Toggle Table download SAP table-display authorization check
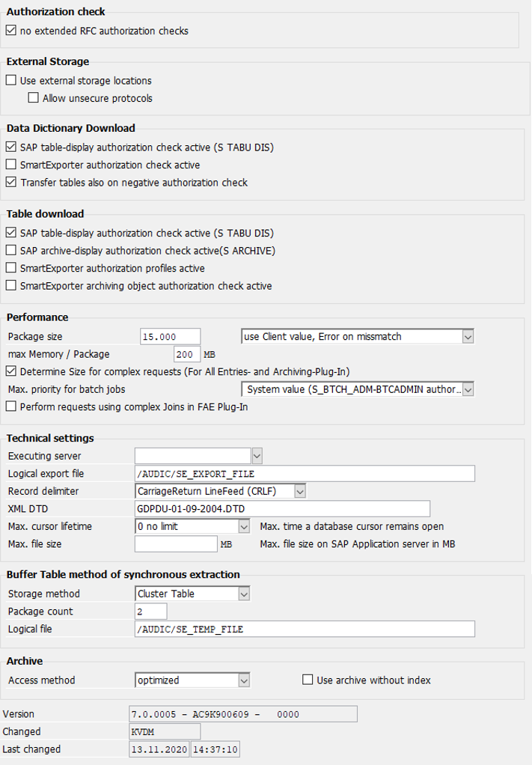 point(10,233)
